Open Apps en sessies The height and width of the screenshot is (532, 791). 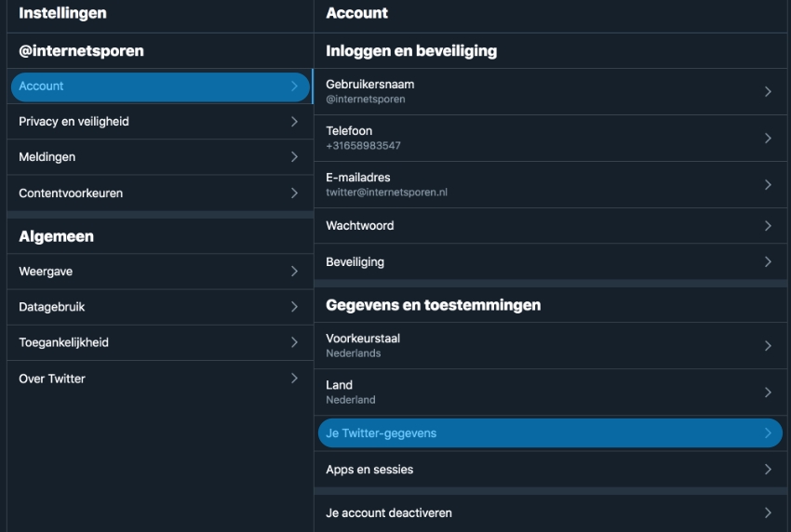point(549,470)
